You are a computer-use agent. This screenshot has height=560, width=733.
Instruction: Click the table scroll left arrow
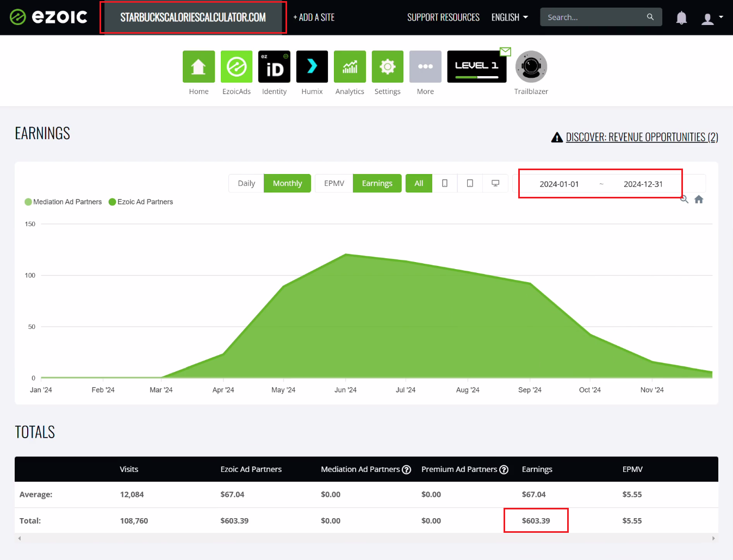[x=20, y=538]
